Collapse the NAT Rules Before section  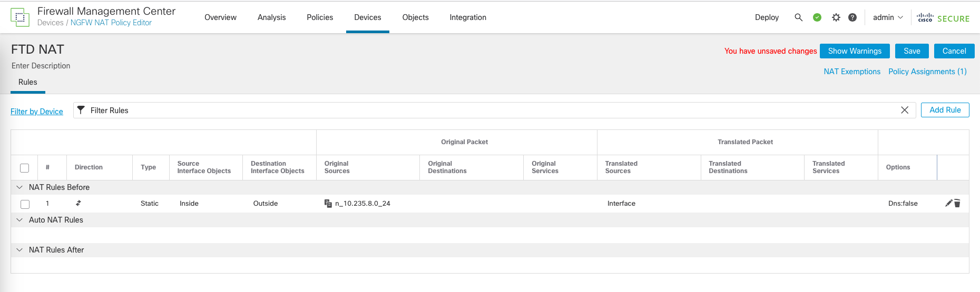click(19, 187)
